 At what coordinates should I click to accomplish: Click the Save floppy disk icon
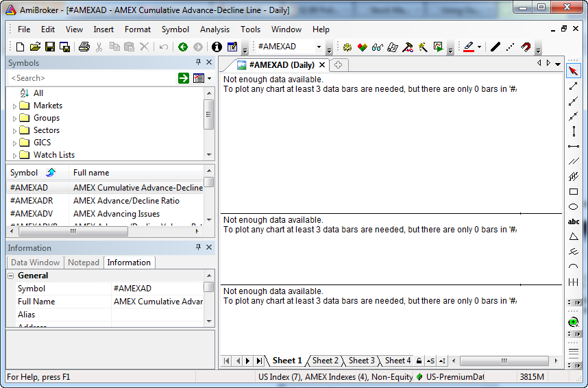49,47
